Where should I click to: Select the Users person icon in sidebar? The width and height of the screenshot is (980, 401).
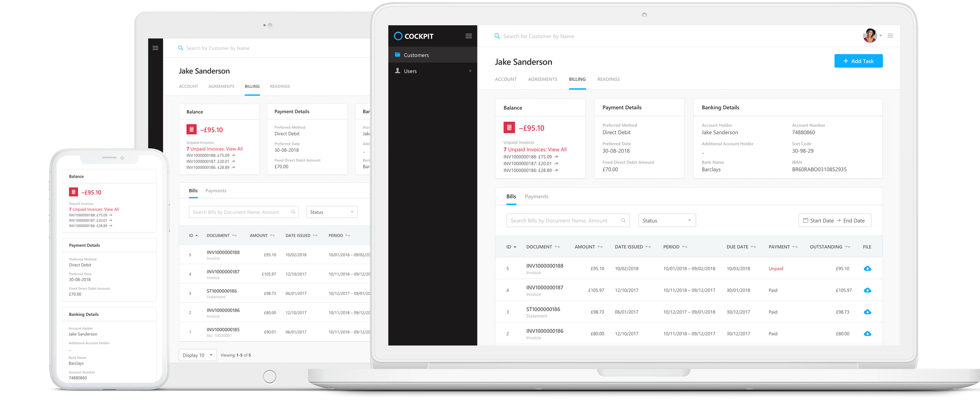click(x=397, y=71)
